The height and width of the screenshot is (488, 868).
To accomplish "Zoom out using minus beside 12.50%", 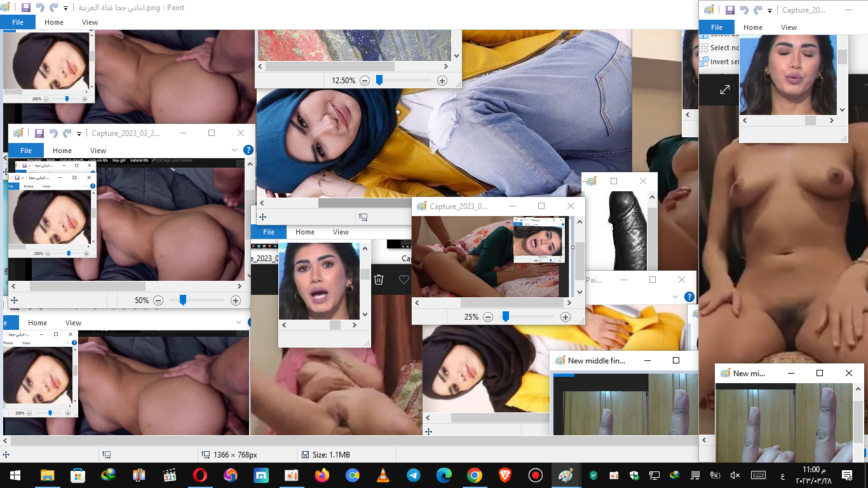I will coord(365,81).
